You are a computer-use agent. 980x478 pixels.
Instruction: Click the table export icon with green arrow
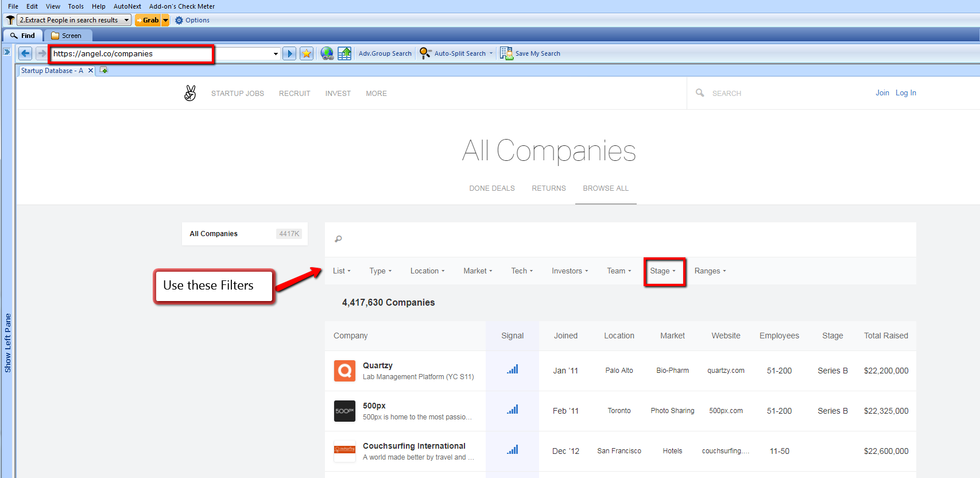344,53
